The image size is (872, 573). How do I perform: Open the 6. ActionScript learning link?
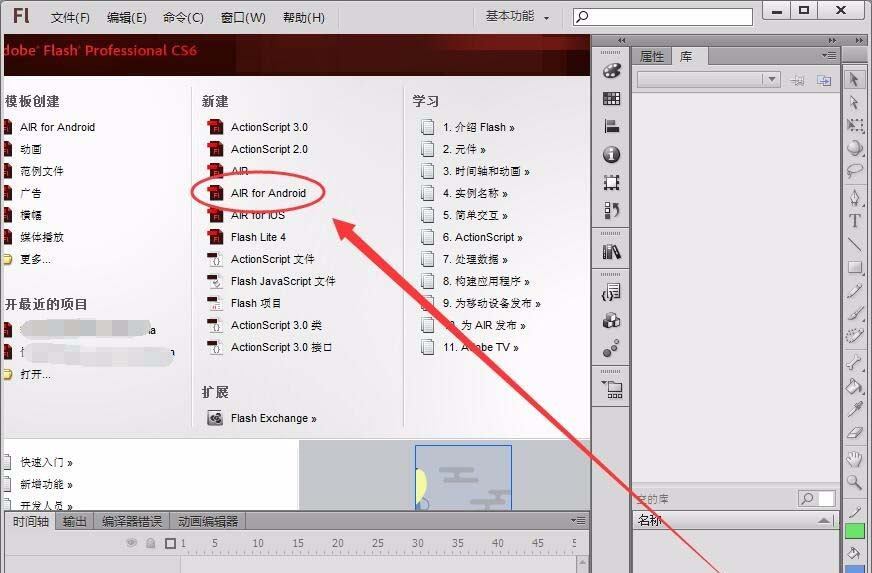(472, 237)
